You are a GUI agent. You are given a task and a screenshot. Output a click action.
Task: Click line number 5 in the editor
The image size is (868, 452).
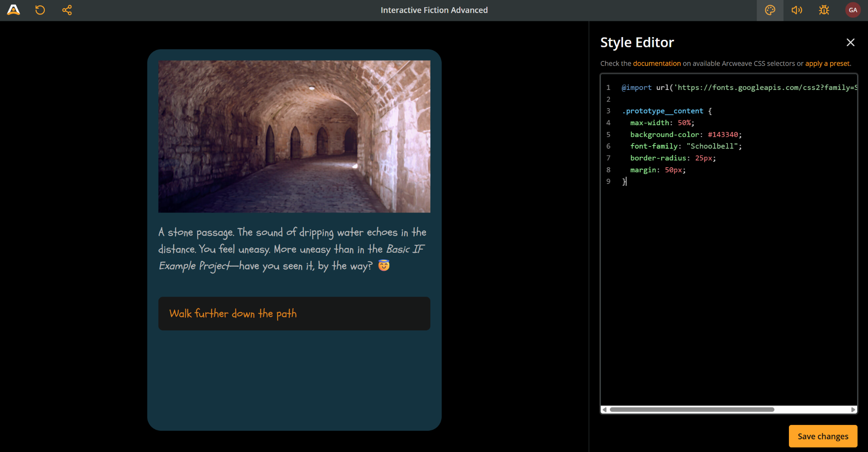pyautogui.click(x=609, y=134)
